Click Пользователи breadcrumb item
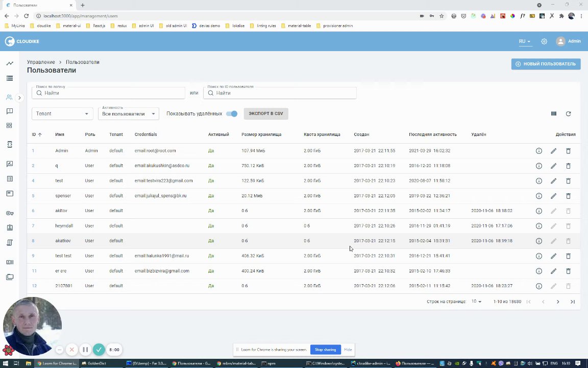 click(x=83, y=62)
